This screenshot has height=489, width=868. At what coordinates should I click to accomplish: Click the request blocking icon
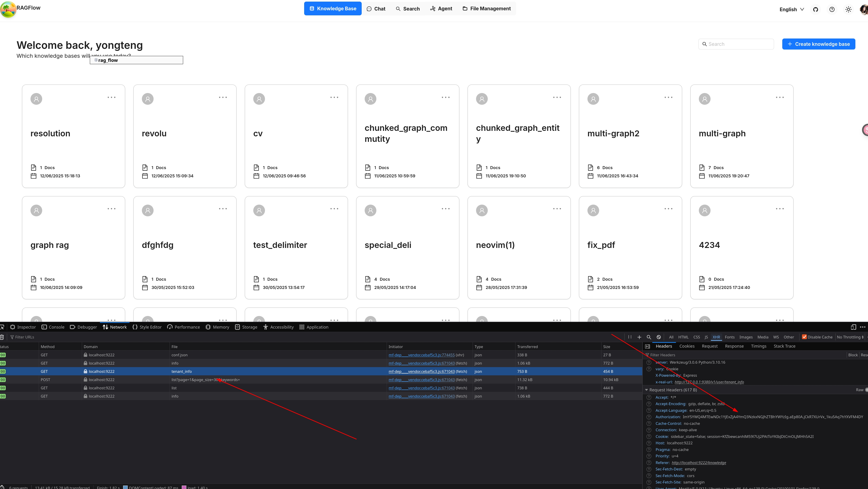pos(659,337)
